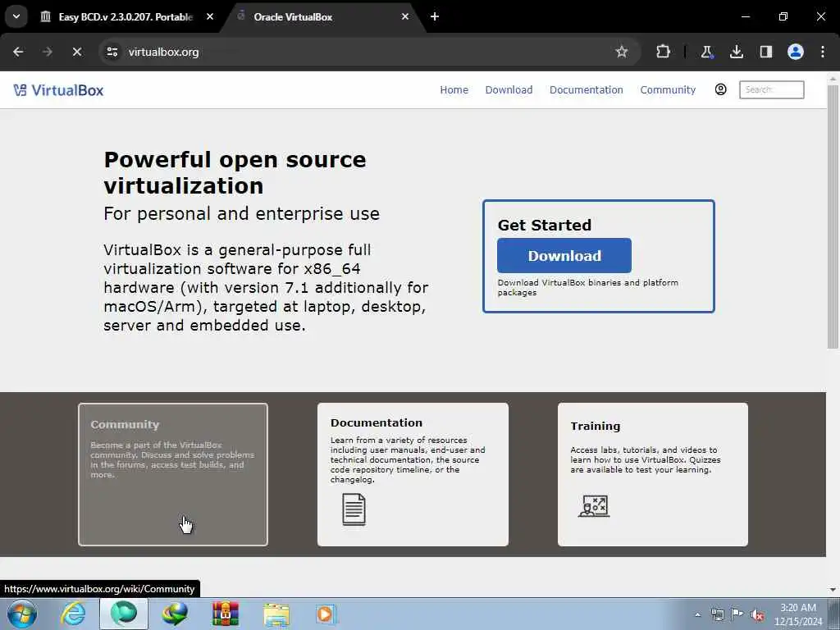This screenshot has height=630, width=840.
Task: Expand the tab search dropdown arrow
Action: coord(16,16)
